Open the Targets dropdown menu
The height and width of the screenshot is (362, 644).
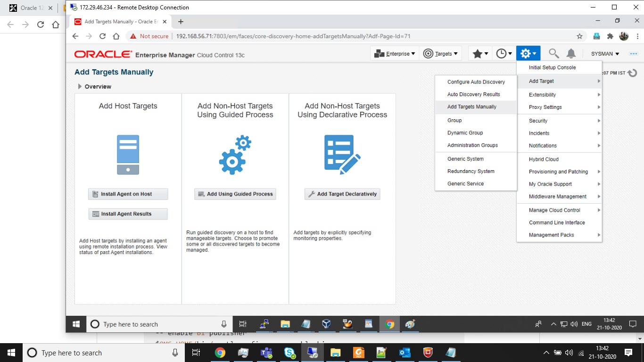441,54
